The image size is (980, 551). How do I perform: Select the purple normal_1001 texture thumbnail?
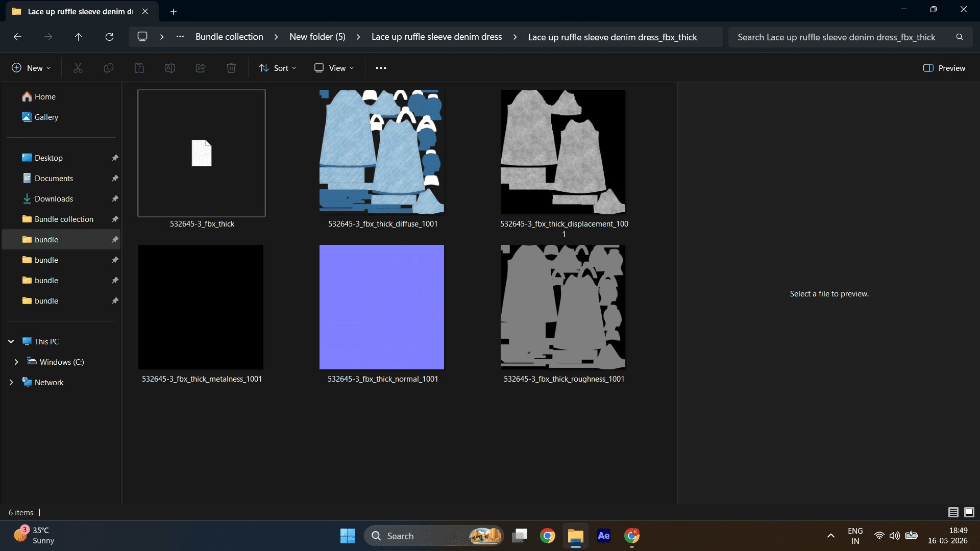382,307
